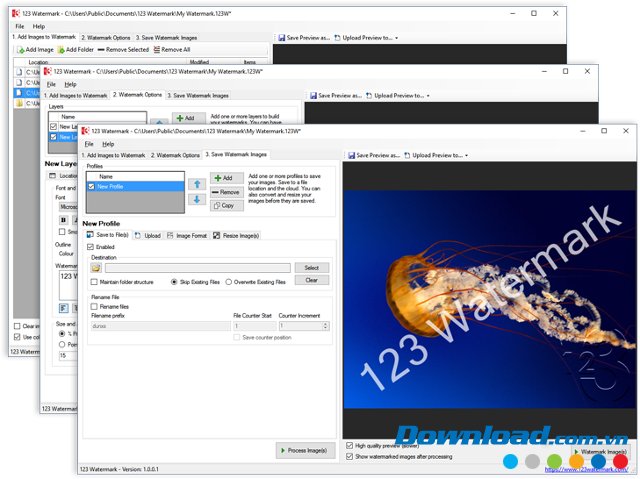Select '2. Watermark Options' tab in back window
Image resolution: width=640 pixels, height=479 pixels.
point(106,38)
